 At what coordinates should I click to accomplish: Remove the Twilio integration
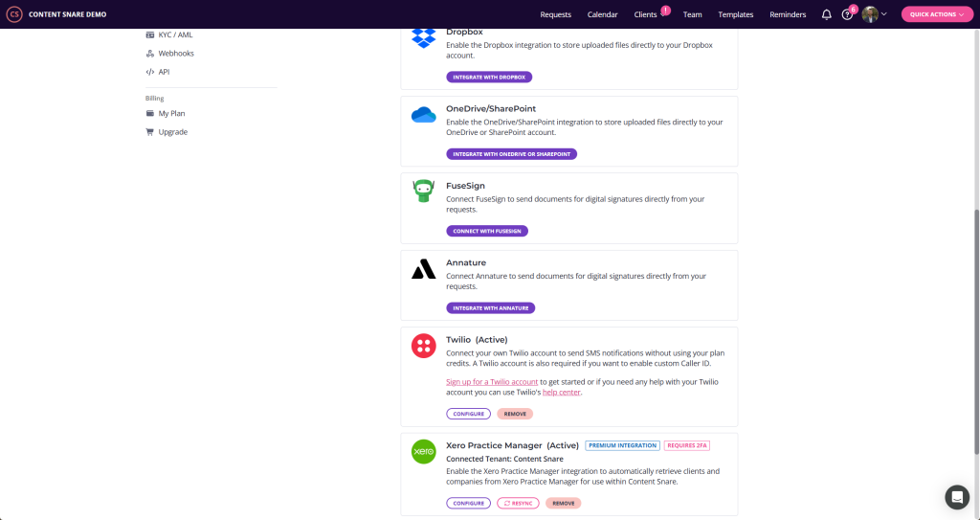[x=515, y=414]
